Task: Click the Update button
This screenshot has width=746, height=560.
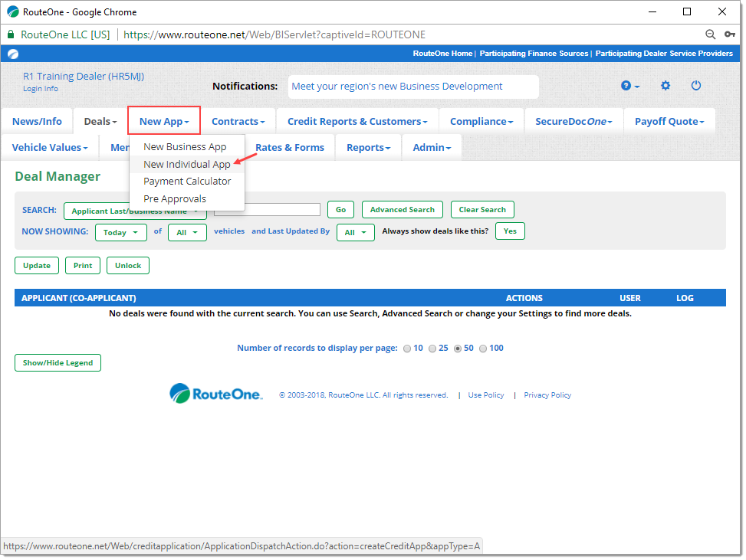Action: (x=37, y=266)
